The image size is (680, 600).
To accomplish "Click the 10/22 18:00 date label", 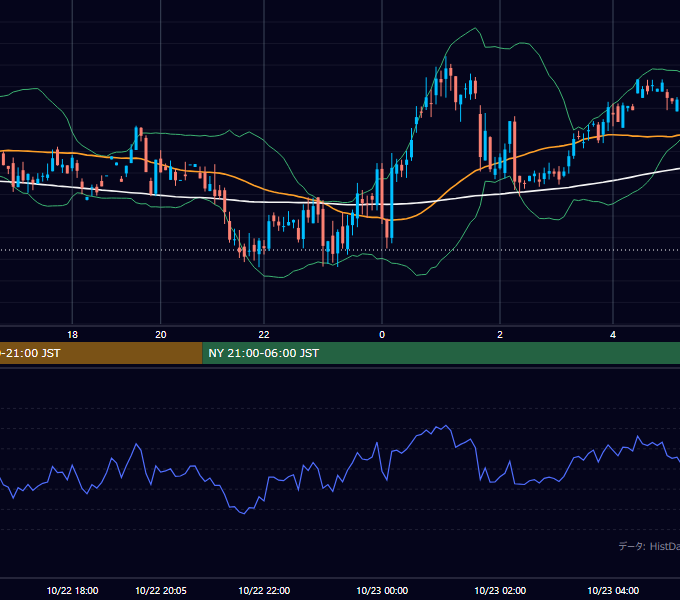I will 72,590.
